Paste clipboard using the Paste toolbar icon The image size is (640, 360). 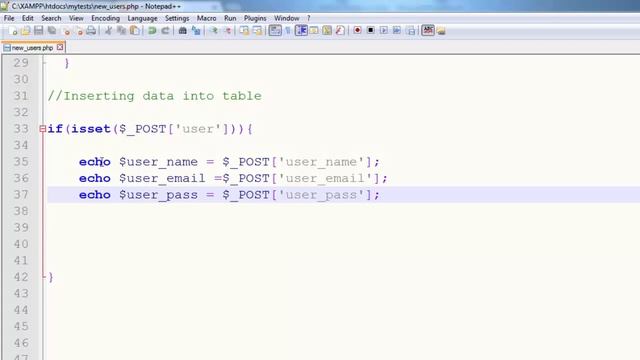[x=135, y=31]
